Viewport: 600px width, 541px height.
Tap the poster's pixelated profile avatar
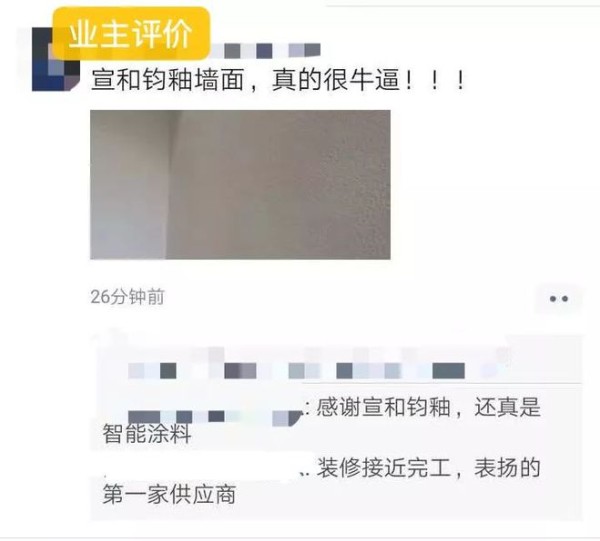point(56,59)
